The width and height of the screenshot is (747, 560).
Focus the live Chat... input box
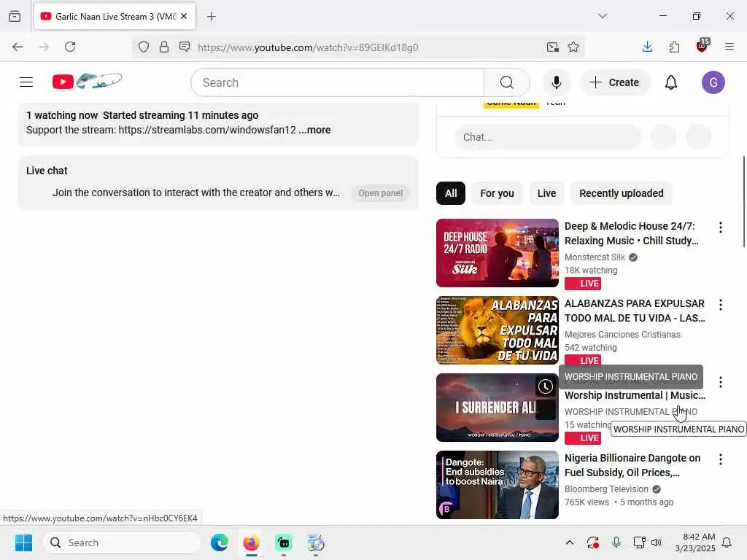[547, 137]
